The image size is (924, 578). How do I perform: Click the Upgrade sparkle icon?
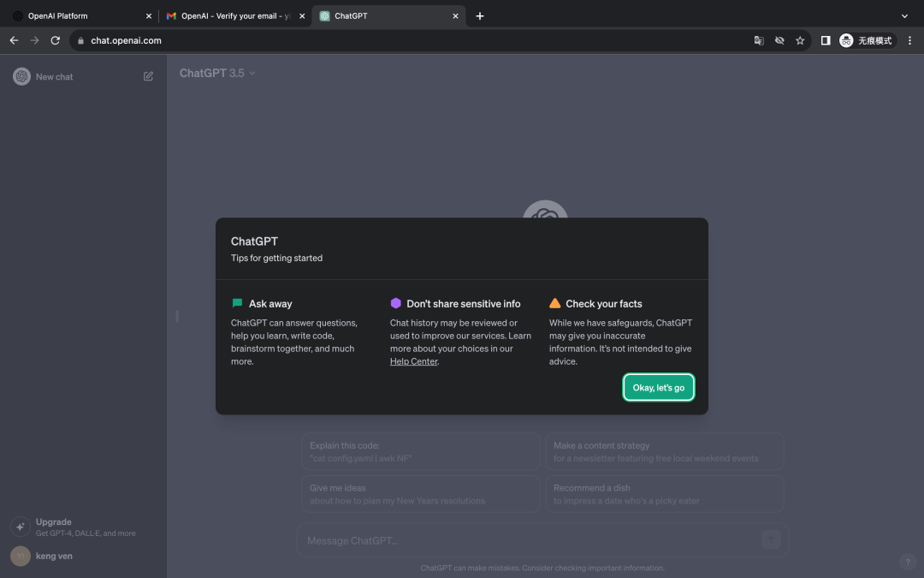[x=20, y=527]
